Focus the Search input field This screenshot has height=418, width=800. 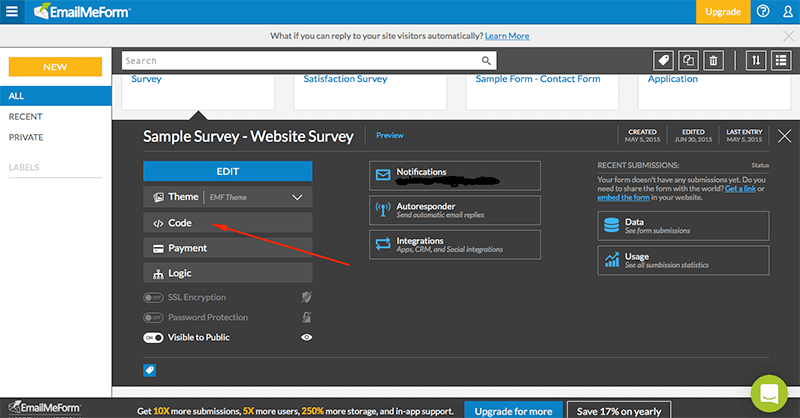click(309, 61)
